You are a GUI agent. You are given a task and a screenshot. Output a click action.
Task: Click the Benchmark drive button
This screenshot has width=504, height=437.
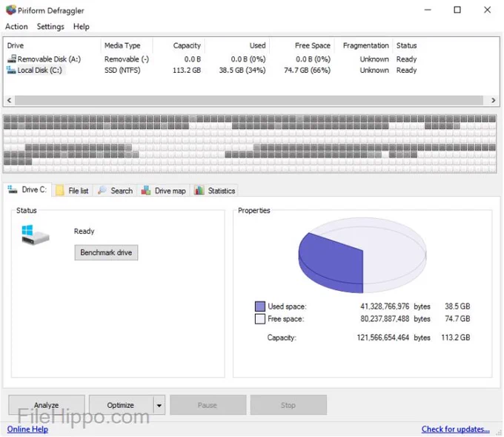[106, 252]
